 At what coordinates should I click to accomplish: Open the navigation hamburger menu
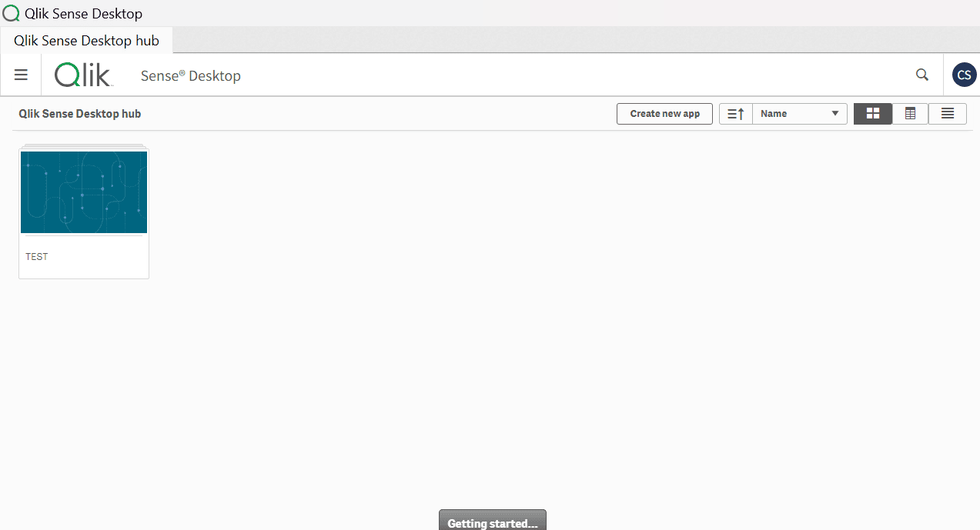pyautogui.click(x=21, y=75)
